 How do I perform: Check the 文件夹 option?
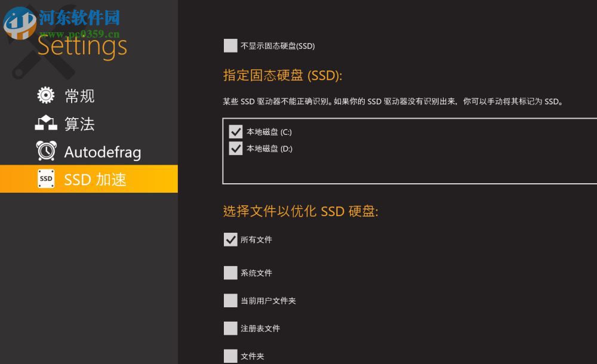[x=230, y=356]
